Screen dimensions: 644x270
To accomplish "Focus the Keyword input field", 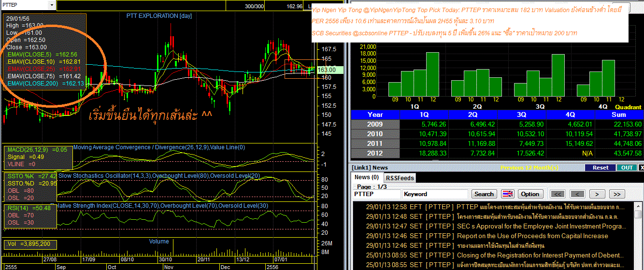I will point(435,194).
